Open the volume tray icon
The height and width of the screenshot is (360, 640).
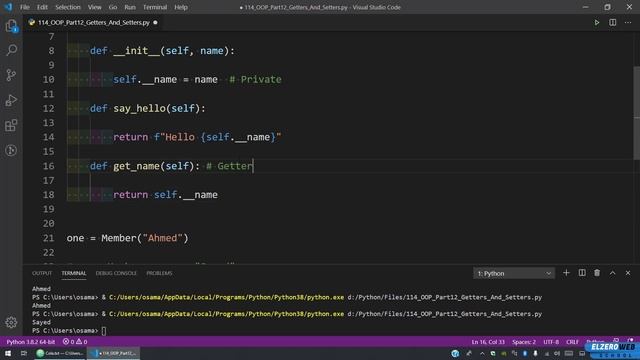click(557, 353)
